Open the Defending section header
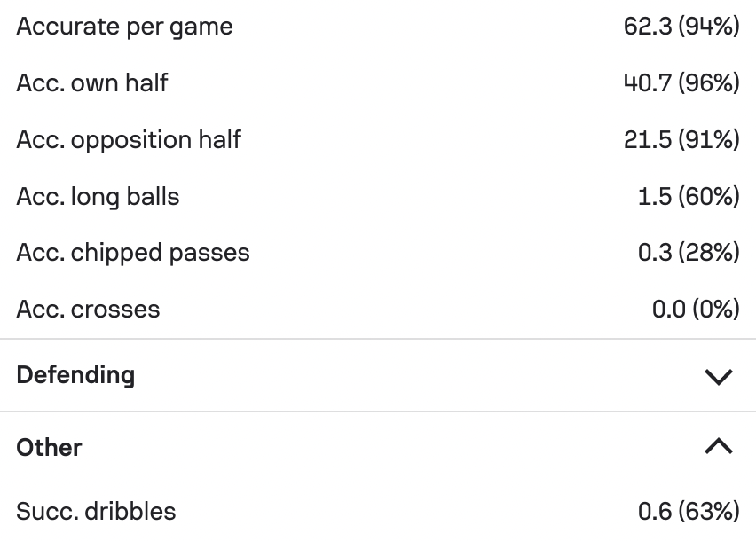The width and height of the screenshot is (756, 541). tap(378, 375)
